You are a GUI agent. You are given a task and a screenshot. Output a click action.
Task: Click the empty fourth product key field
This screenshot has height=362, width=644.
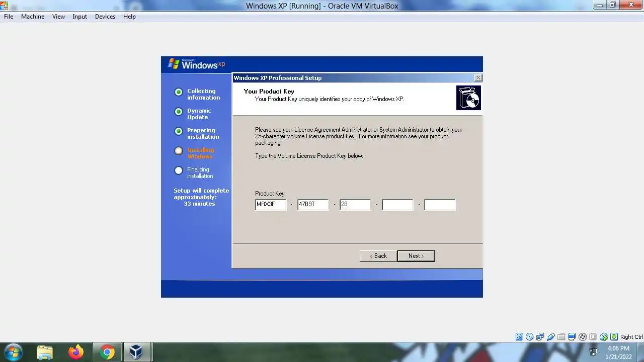click(397, 205)
